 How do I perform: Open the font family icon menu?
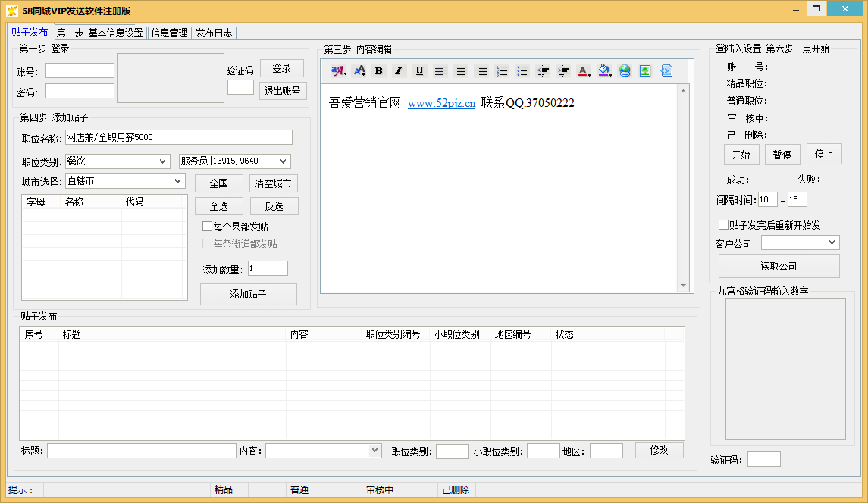(338, 71)
